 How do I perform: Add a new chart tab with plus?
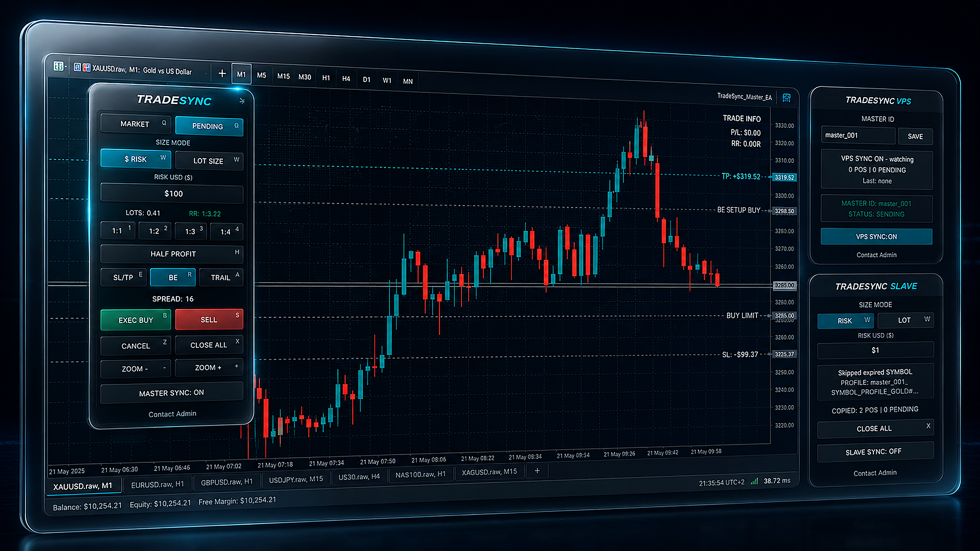pos(537,471)
